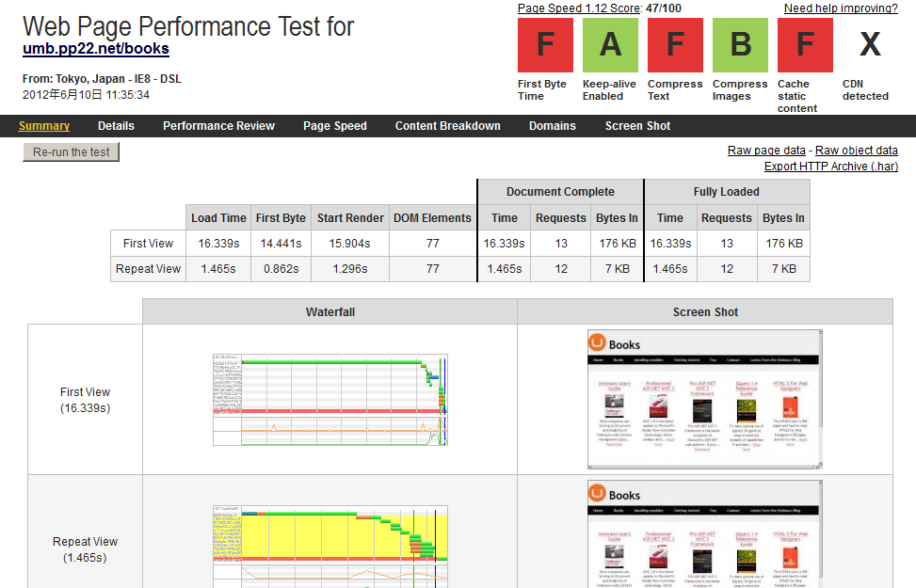Open the Screen Shot tab

(x=637, y=125)
